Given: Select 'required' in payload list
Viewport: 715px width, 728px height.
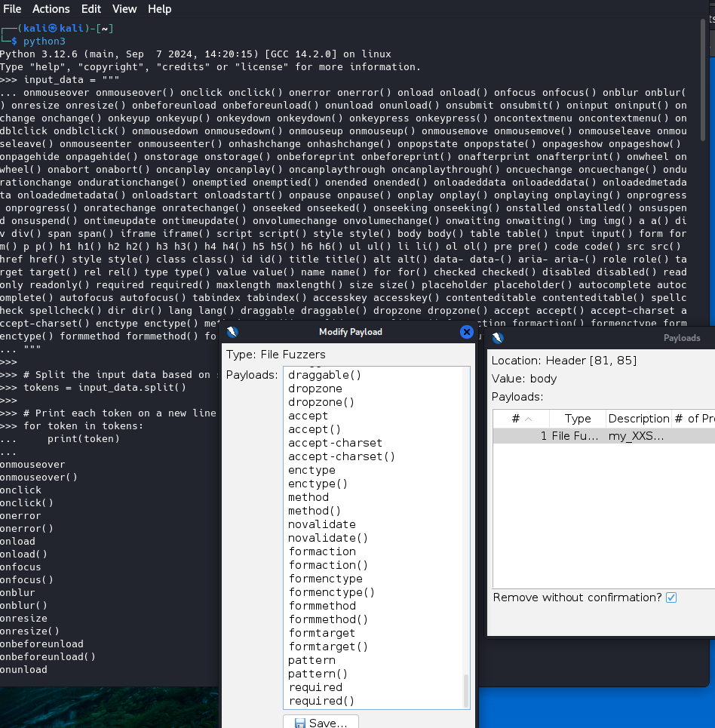Looking at the screenshot, I should 315,687.
